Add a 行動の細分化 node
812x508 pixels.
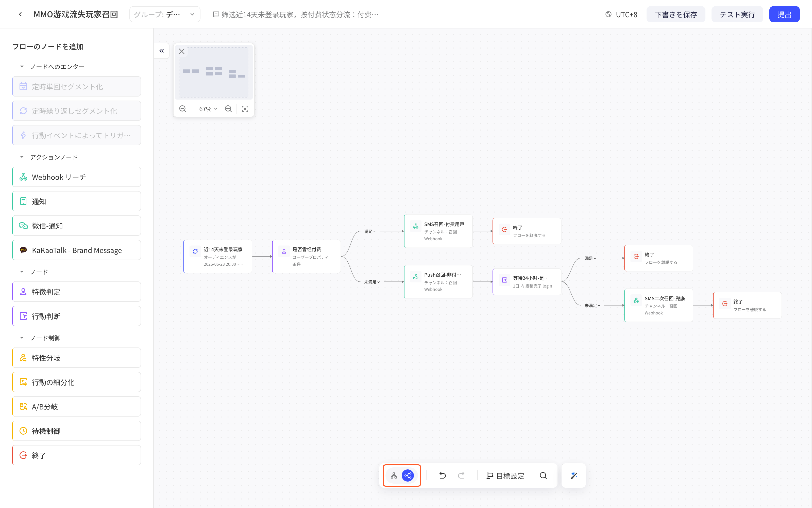(76, 382)
